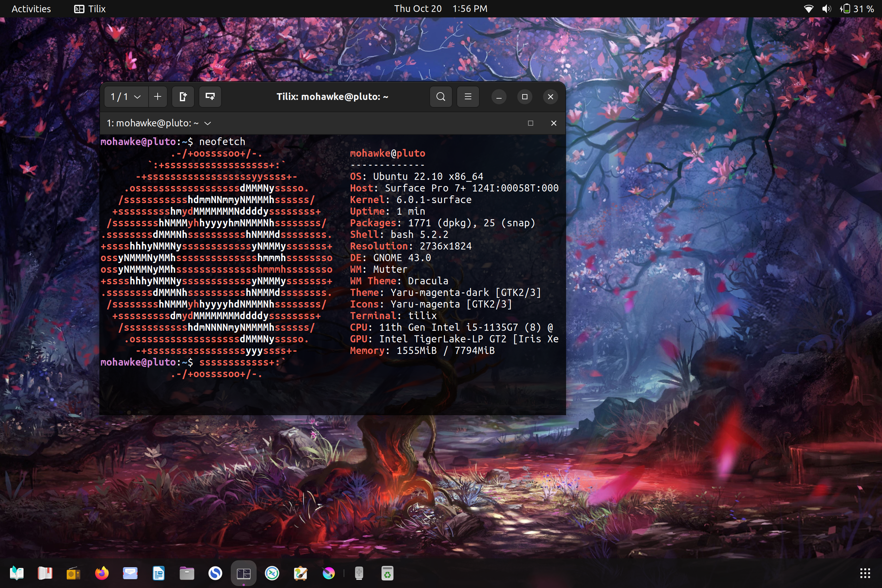The height and width of the screenshot is (588, 882).
Task: Open the Remmina remote desktop dock icon
Action: click(x=272, y=573)
